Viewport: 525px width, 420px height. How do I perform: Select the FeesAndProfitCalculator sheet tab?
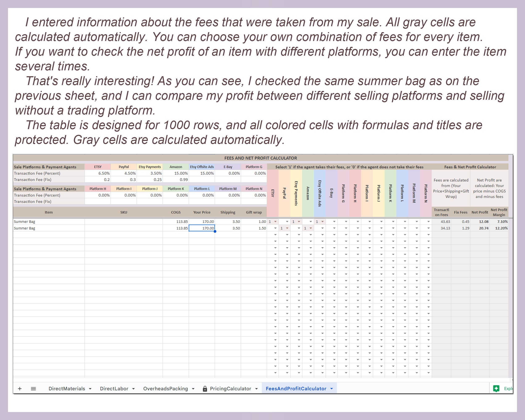296,388
